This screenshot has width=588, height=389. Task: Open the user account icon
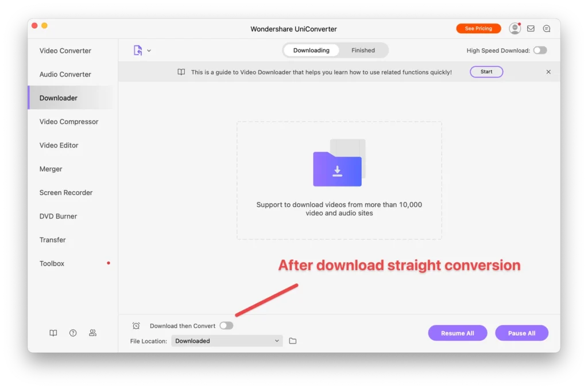coord(514,29)
